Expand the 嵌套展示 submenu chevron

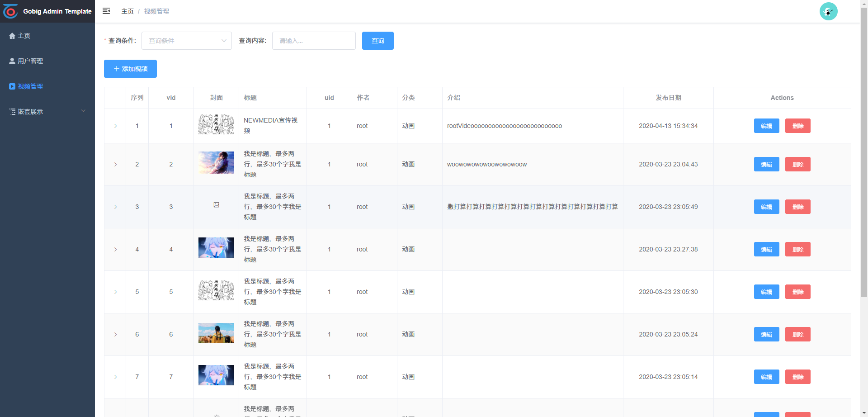(x=83, y=110)
